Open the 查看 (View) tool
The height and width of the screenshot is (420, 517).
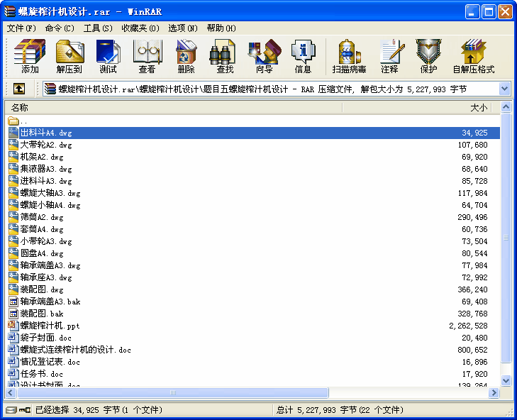(x=147, y=56)
